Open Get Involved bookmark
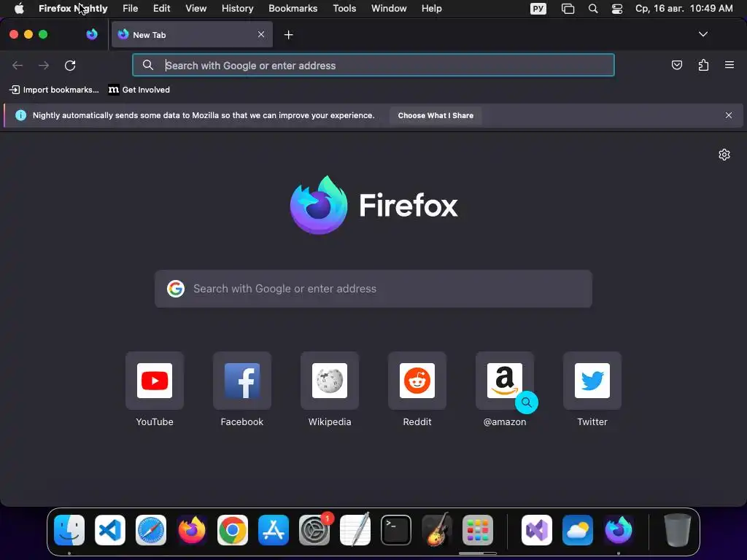Viewport: 747px width, 560px height. click(x=139, y=90)
